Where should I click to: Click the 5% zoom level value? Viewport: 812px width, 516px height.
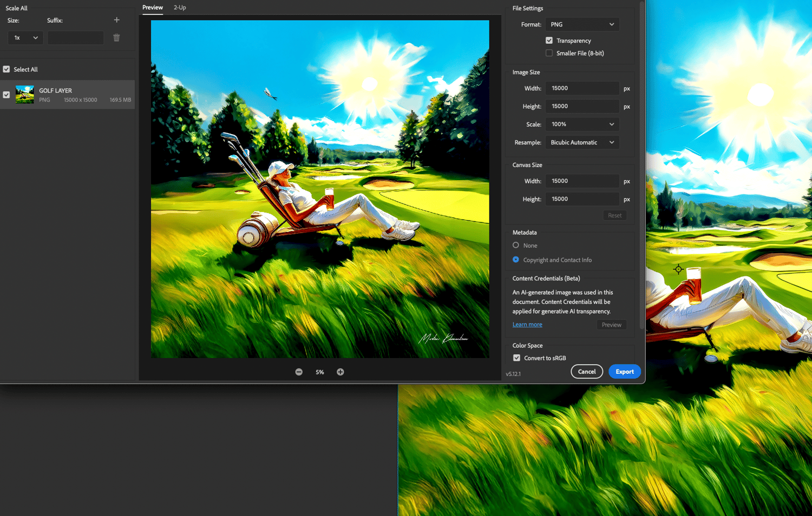(x=320, y=372)
